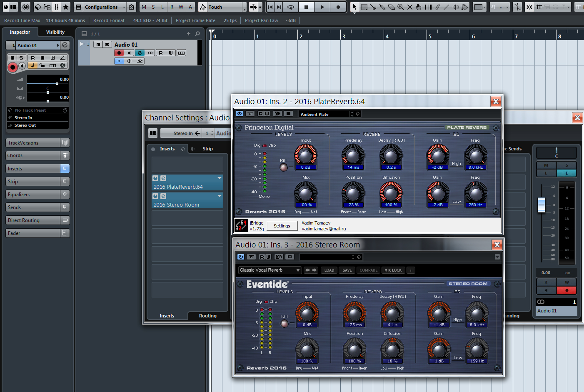Toggle the Kill switch in Stereo Room
This screenshot has height=392, width=584.
pos(285,324)
